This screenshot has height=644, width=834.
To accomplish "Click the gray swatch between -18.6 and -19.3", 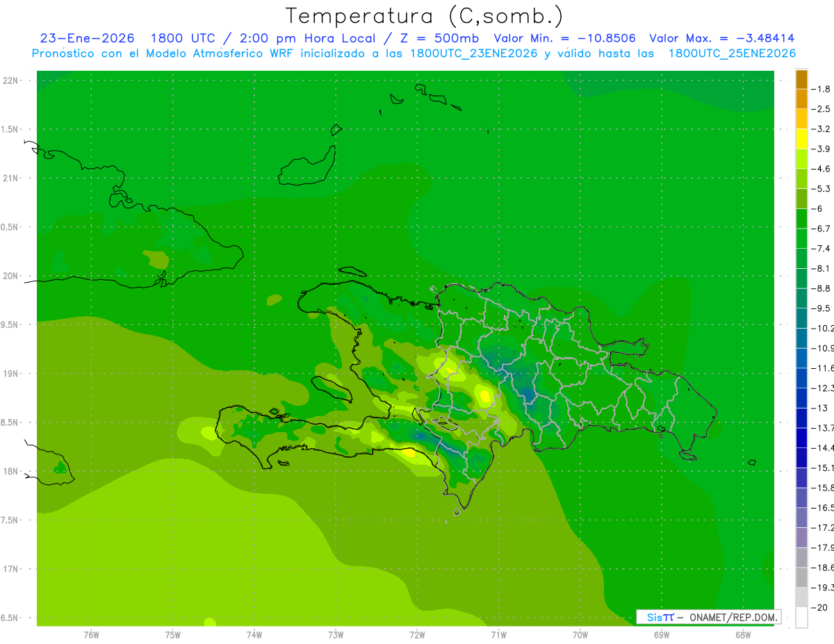I will pos(801,577).
